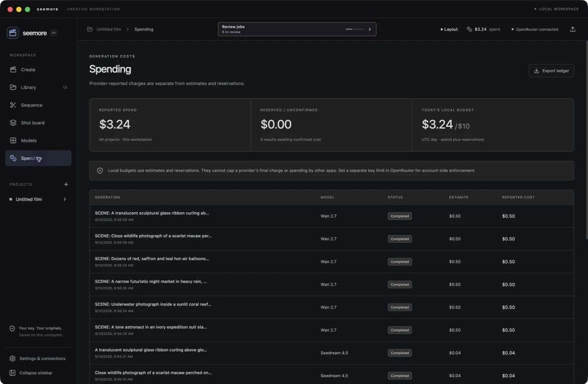This screenshot has width=588, height=384.
Task: Click the Spending breadcrumb
Action: coord(144,29)
